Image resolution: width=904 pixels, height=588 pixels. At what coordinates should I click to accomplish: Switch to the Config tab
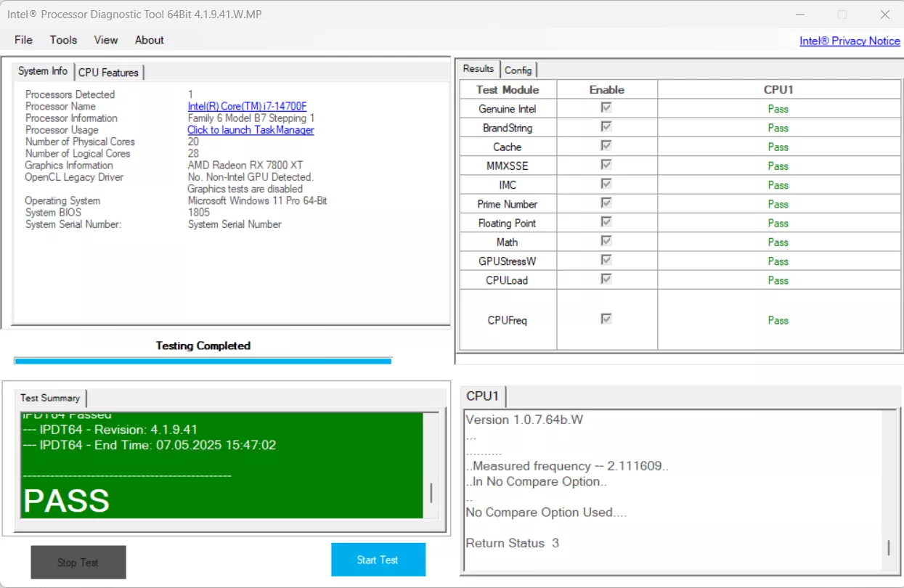tap(518, 70)
